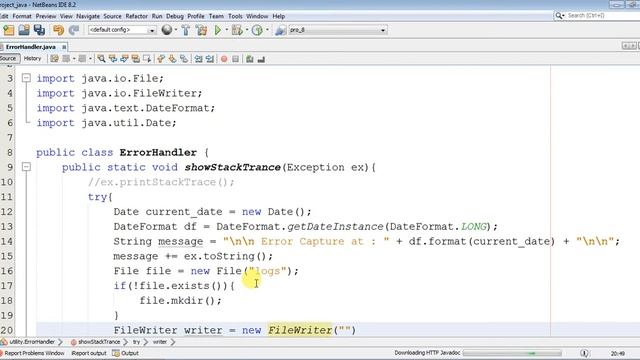Click the Find Next Occurrence icon

pos(124,59)
